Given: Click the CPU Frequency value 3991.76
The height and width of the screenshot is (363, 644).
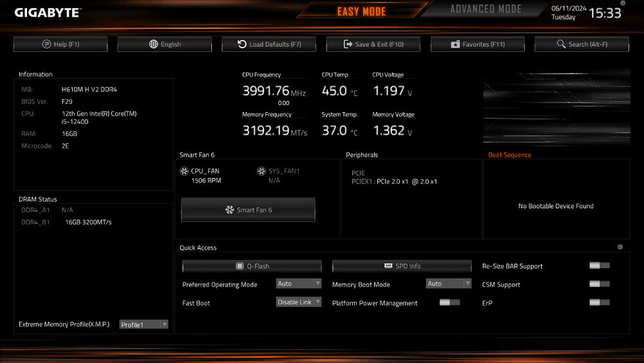Looking at the screenshot, I should click(x=266, y=90).
